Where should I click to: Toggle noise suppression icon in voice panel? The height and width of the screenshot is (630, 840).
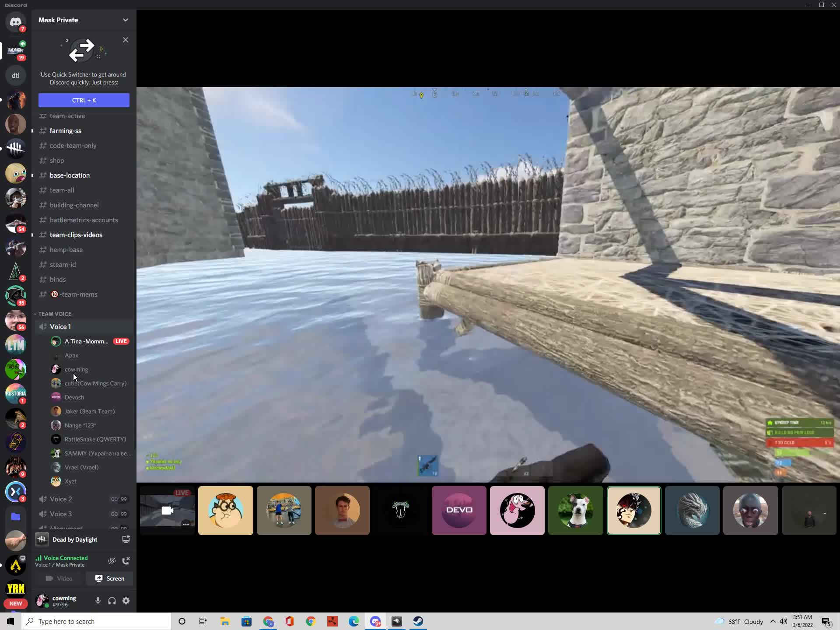click(112, 561)
